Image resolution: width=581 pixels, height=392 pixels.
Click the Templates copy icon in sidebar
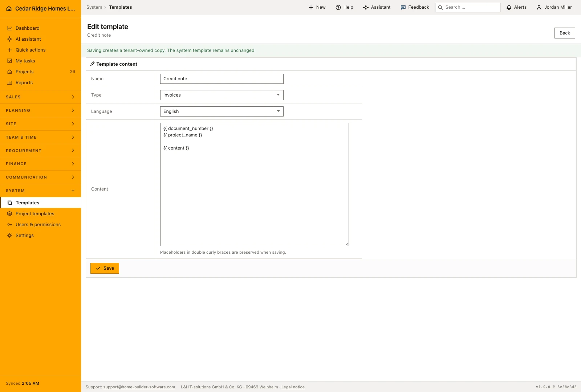point(10,203)
